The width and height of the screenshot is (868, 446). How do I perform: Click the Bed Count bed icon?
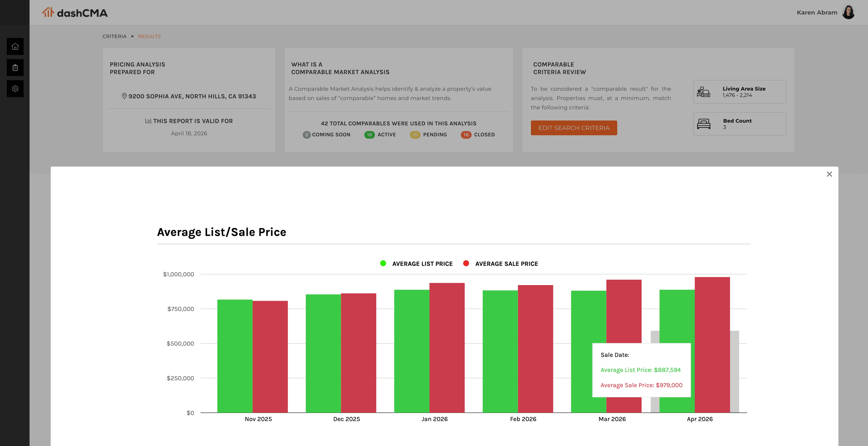pos(704,124)
